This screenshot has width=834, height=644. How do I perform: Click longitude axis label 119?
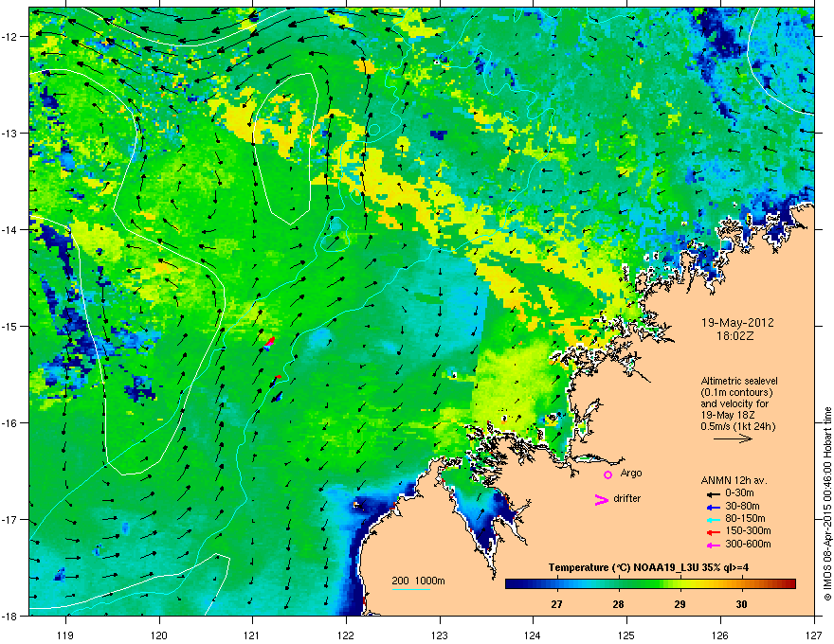65,635
